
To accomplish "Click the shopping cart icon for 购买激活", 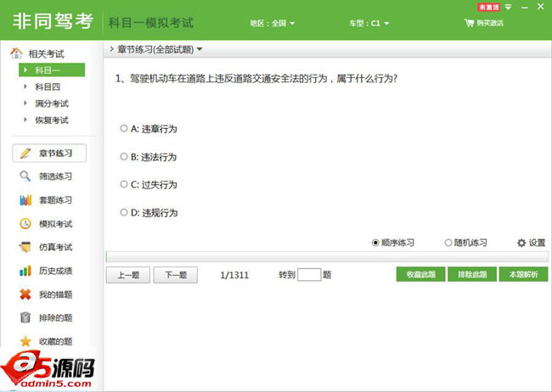I will click(x=469, y=23).
